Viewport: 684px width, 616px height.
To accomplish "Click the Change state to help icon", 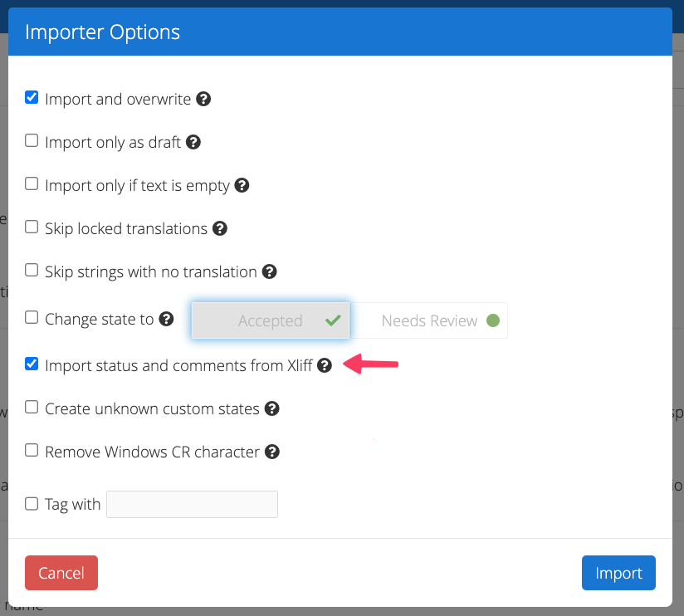I will tap(166, 319).
